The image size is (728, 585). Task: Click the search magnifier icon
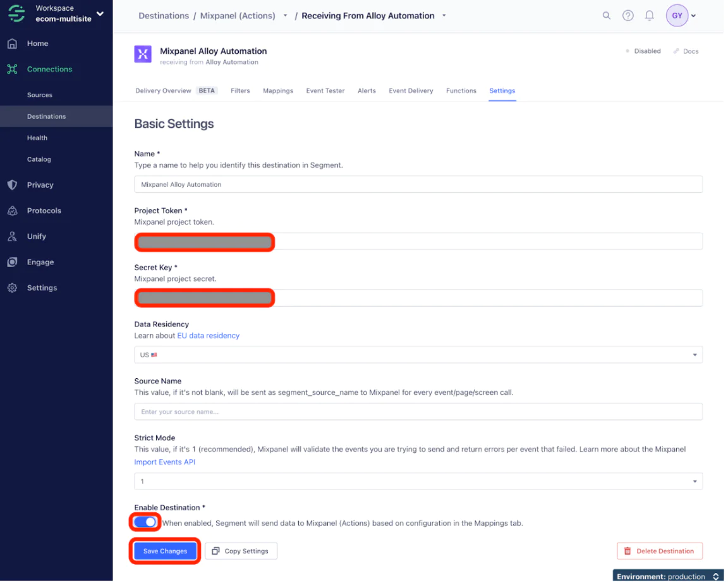(606, 16)
